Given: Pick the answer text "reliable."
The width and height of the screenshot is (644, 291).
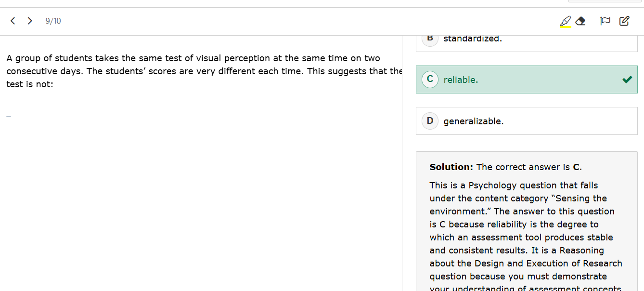Looking at the screenshot, I should coord(461,80).
